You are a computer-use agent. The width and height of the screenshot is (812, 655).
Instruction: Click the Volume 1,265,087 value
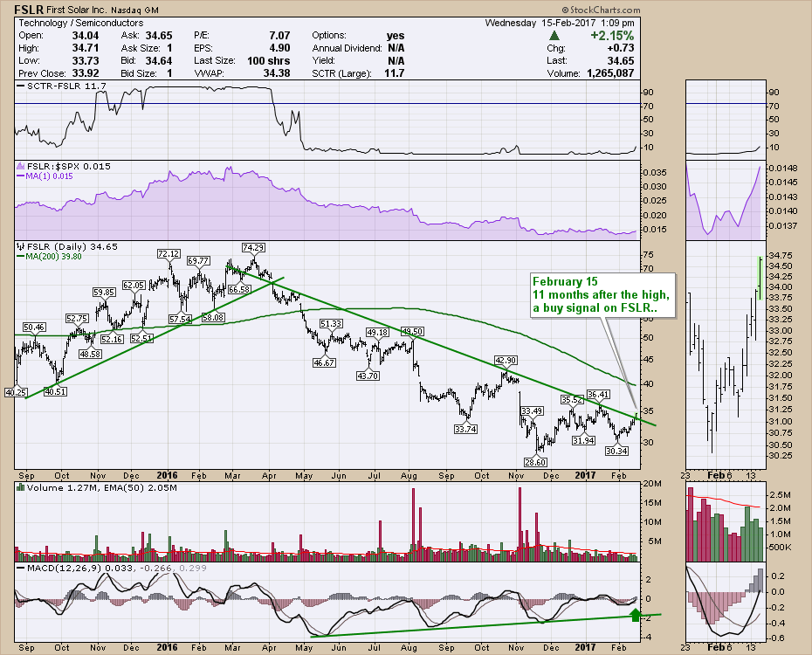point(610,73)
